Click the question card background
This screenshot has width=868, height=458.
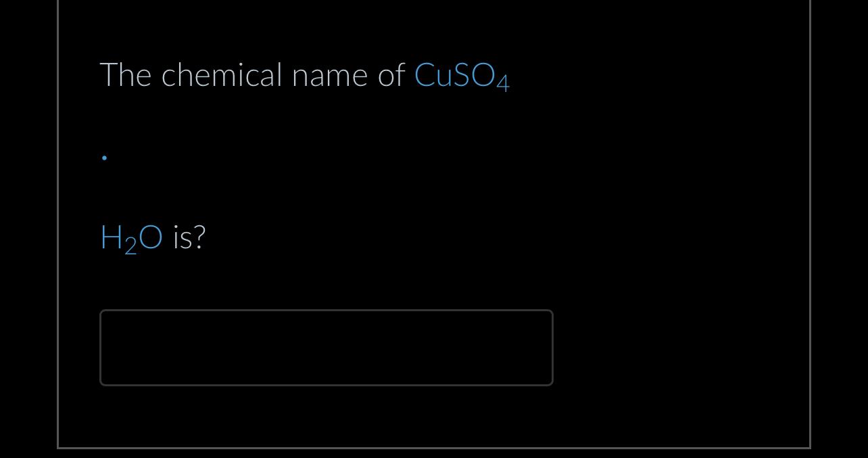642,203
